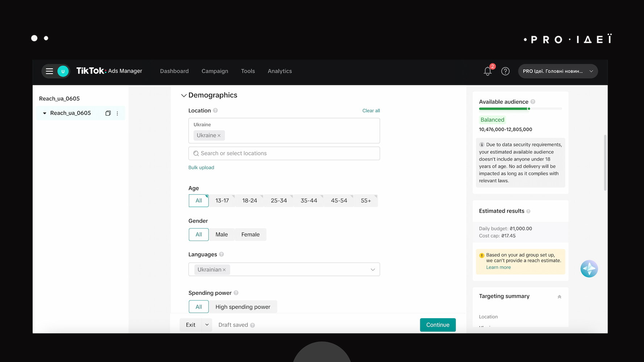
Task: Click the Continue button
Action: click(x=438, y=325)
